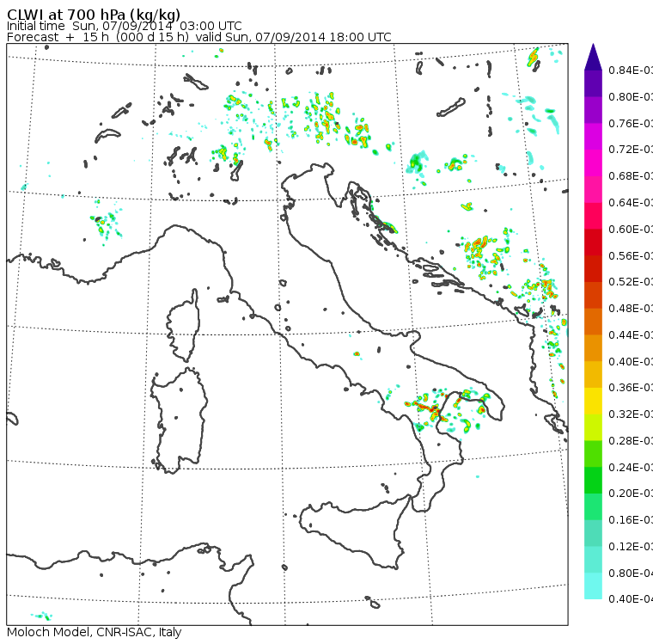The height and width of the screenshot is (644, 653).
Task: Select the 'Initial time Sun, 07/09/2014 03:00 UTC' line
Action: point(124,26)
